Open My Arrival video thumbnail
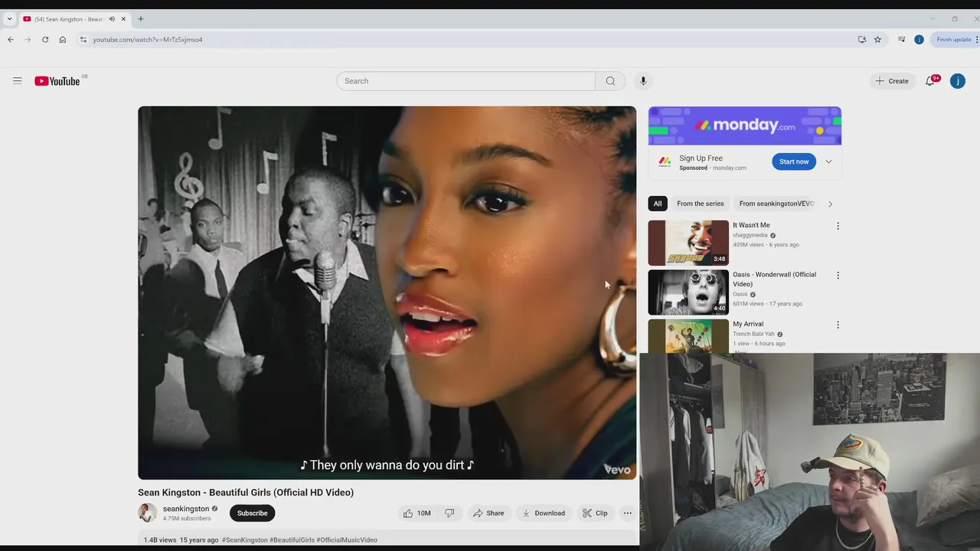 (688, 336)
